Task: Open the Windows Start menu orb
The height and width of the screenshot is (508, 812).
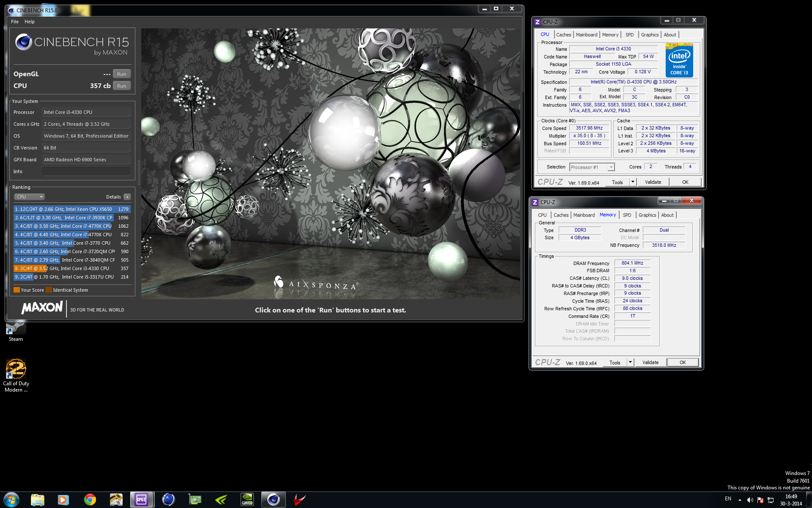Action: pos(11,500)
